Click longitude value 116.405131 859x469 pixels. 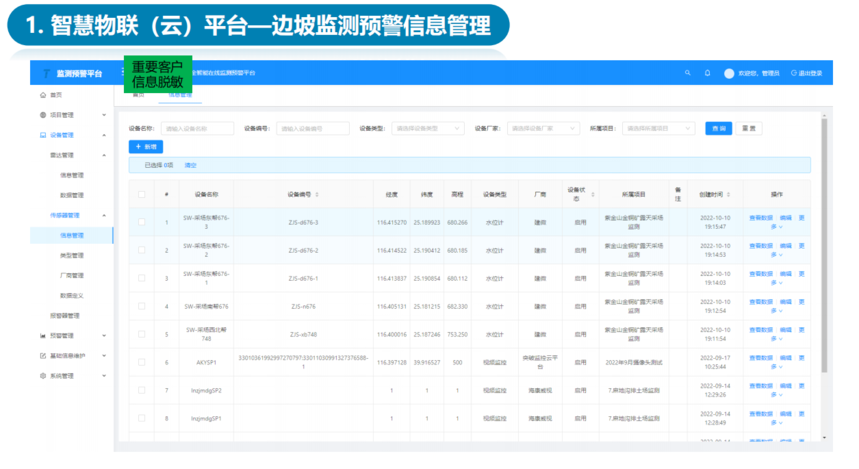[392, 306]
